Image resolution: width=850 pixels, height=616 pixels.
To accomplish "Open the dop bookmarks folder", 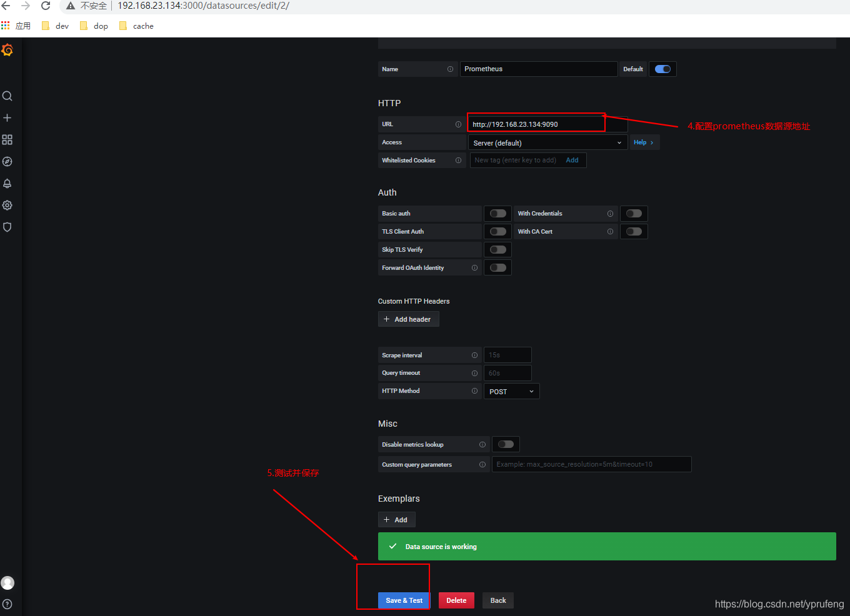I will click(x=94, y=26).
